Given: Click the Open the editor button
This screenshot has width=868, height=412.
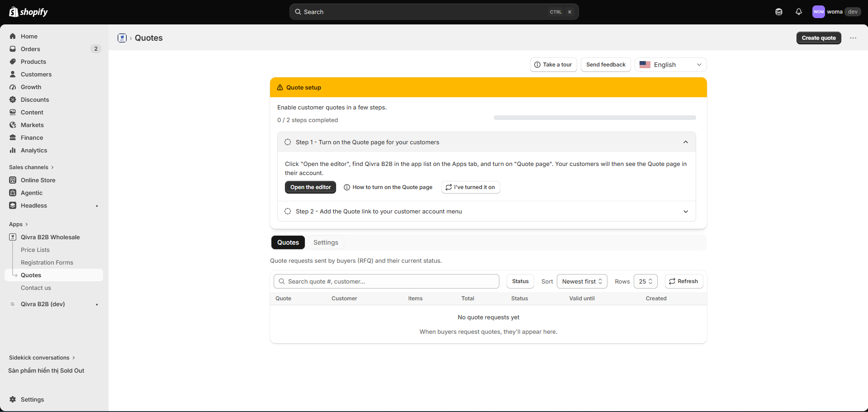Looking at the screenshot, I should [x=310, y=187].
